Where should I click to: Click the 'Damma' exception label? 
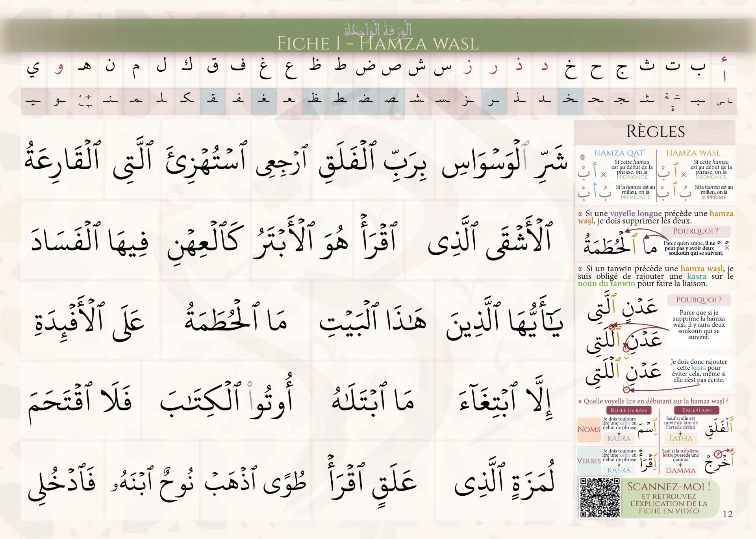680,470
